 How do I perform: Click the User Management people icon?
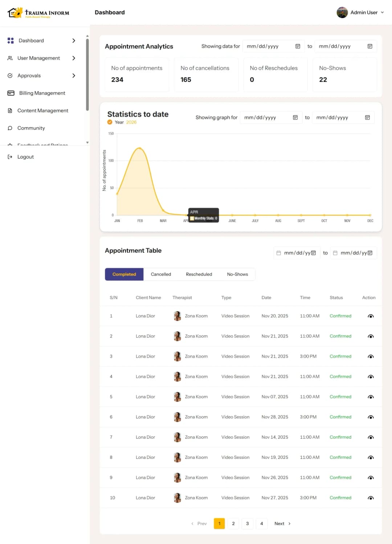click(10, 58)
